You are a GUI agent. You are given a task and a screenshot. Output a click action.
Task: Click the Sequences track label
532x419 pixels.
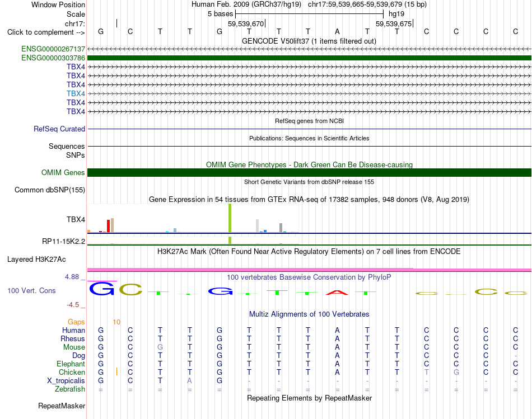click(x=67, y=146)
